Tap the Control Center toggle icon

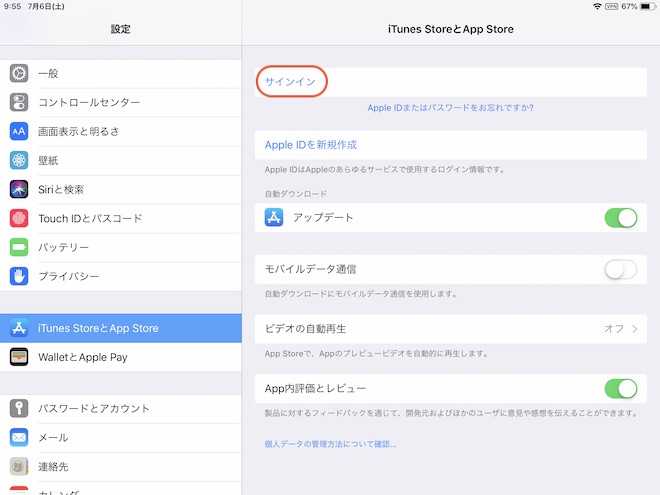19,102
